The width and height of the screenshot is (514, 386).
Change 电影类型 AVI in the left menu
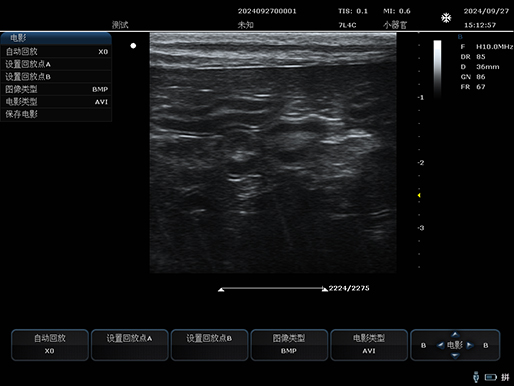pyautogui.click(x=56, y=102)
